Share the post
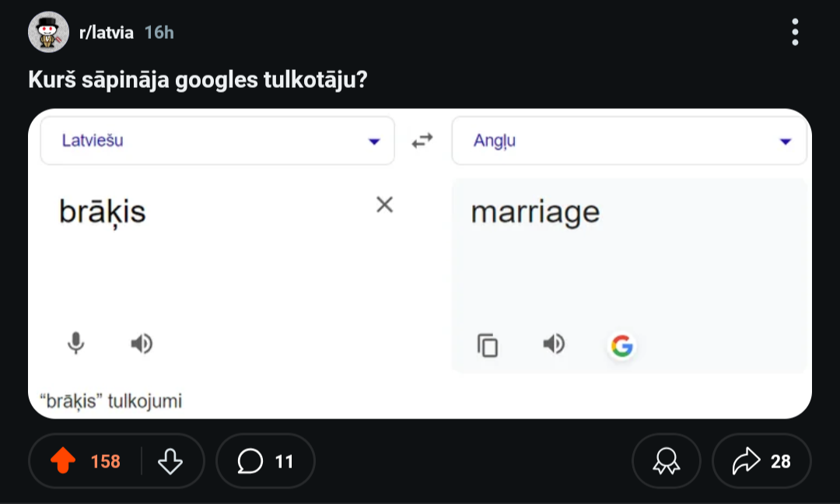 (761, 461)
